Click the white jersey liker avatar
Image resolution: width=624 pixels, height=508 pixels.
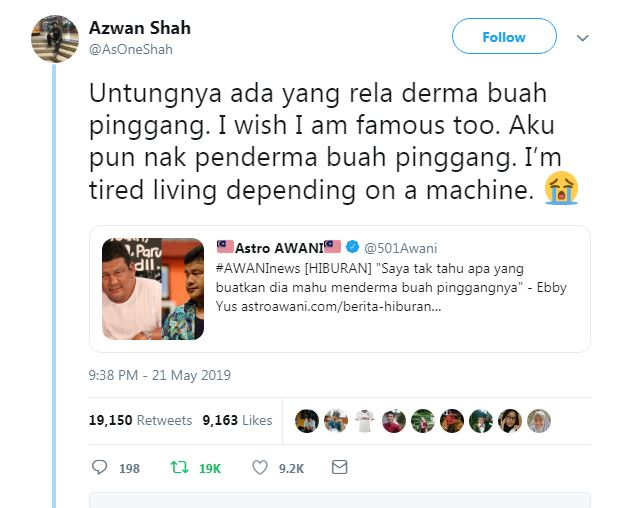[365, 420]
